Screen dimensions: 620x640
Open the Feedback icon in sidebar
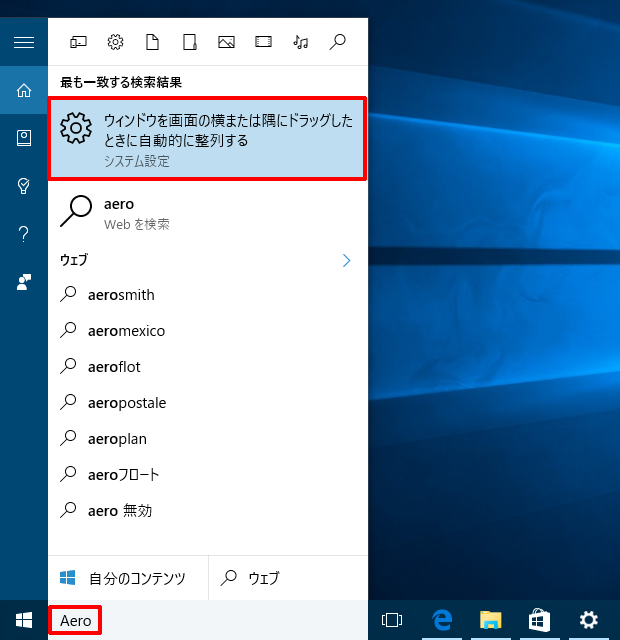24,282
